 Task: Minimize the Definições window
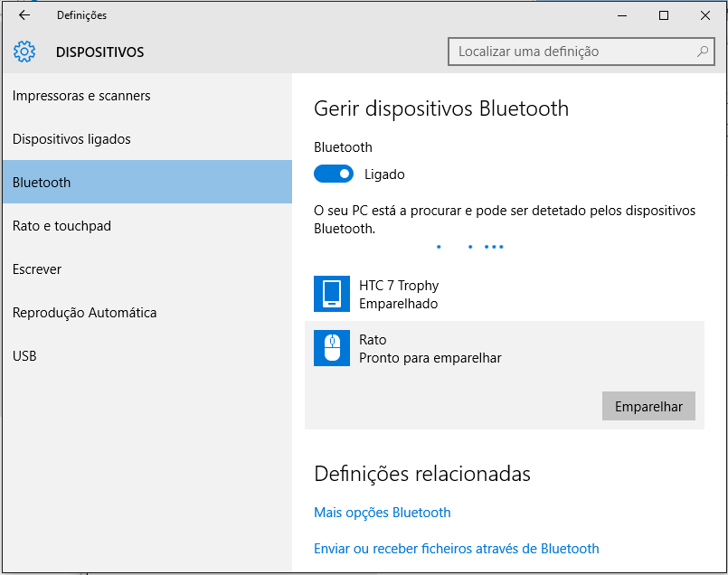point(622,15)
